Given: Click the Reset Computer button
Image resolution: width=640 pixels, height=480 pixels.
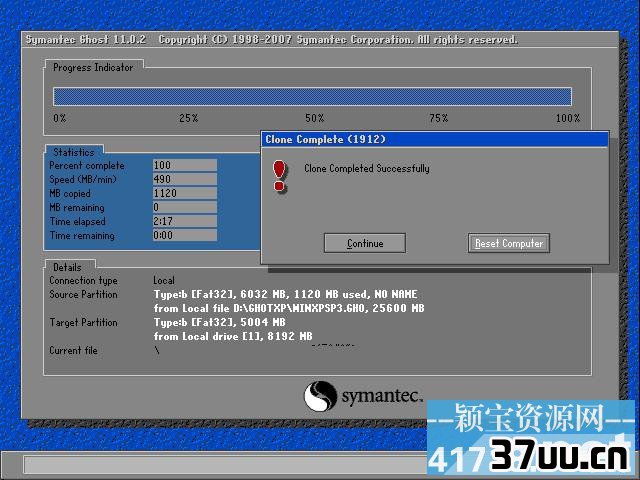Looking at the screenshot, I should (509, 243).
